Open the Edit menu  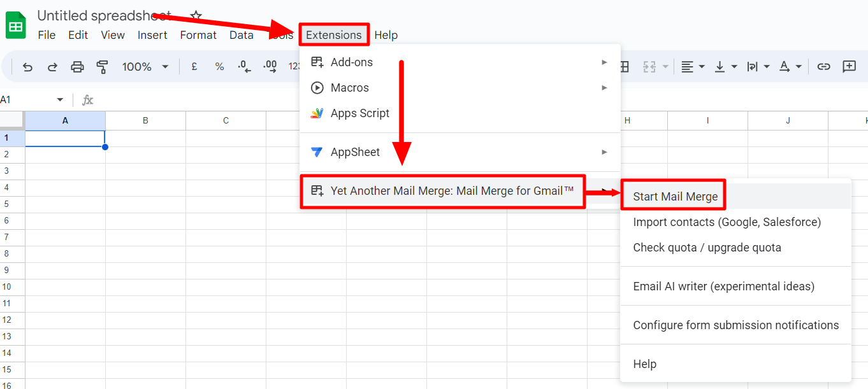(78, 35)
